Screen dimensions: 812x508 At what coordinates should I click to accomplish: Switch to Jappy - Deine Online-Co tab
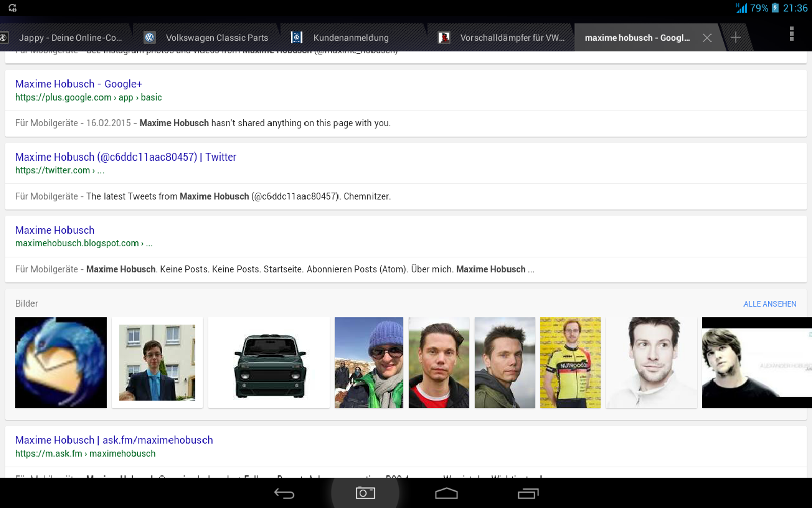click(x=70, y=38)
